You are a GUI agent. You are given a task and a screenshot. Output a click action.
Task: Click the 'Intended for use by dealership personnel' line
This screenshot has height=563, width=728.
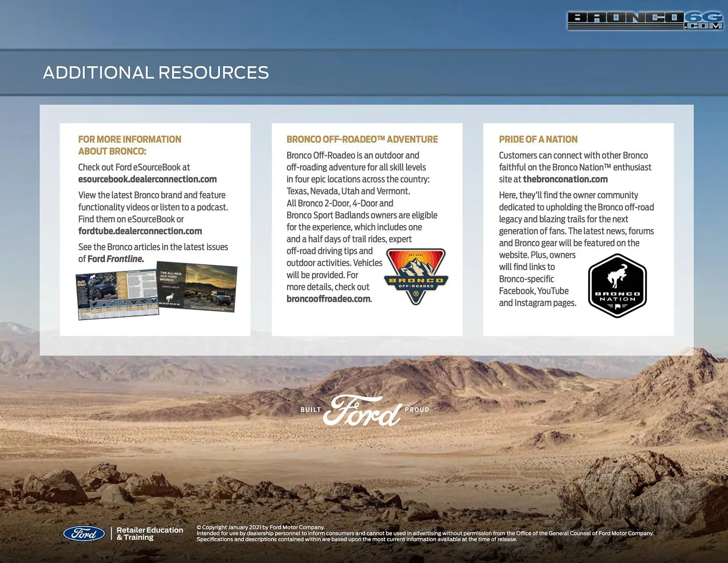point(425,533)
